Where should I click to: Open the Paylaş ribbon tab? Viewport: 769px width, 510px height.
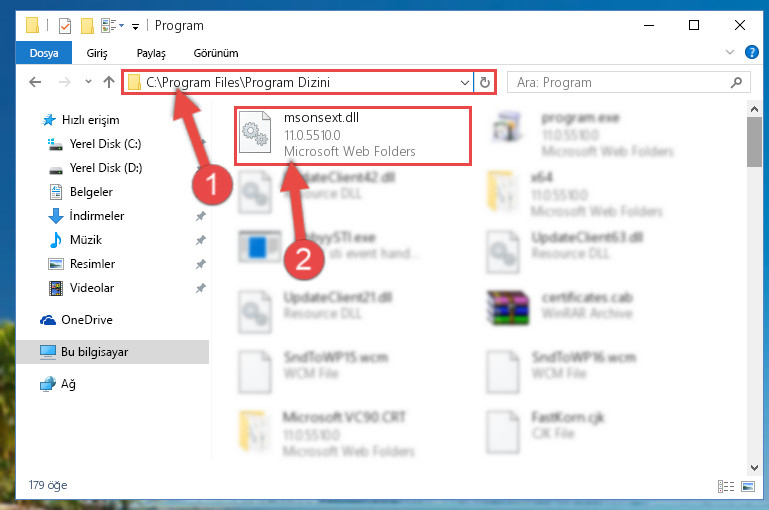(151, 53)
